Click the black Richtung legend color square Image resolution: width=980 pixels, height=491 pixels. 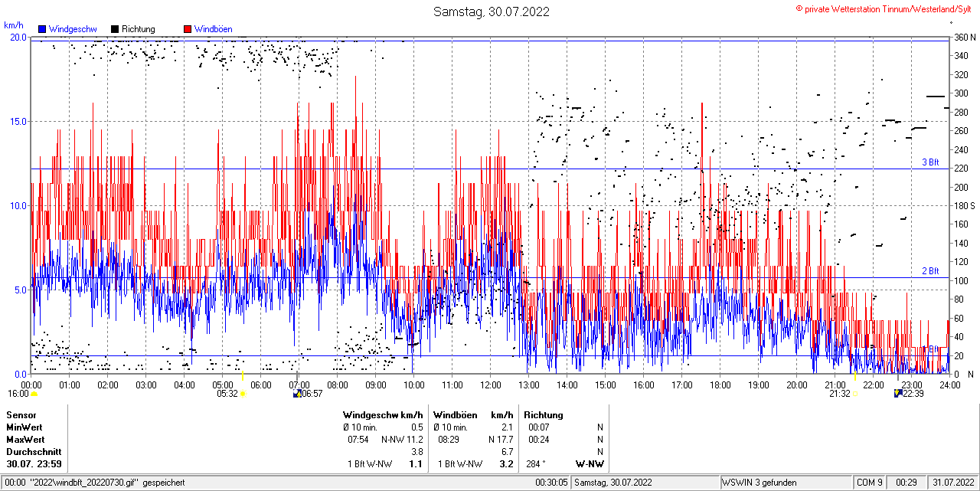(x=115, y=29)
